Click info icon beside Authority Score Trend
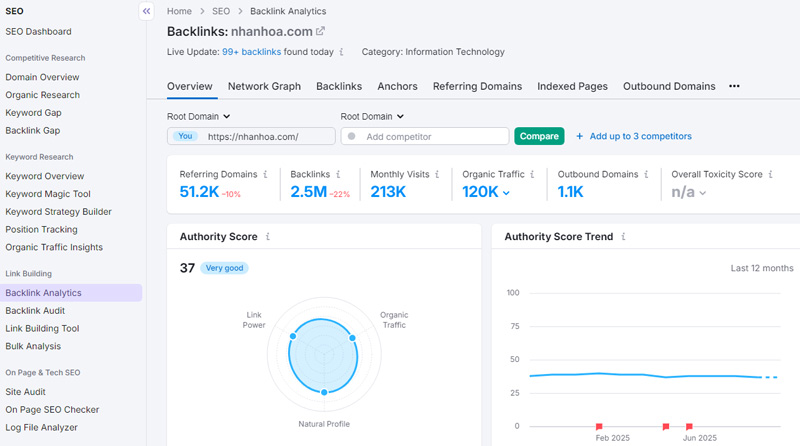 tap(623, 237)
